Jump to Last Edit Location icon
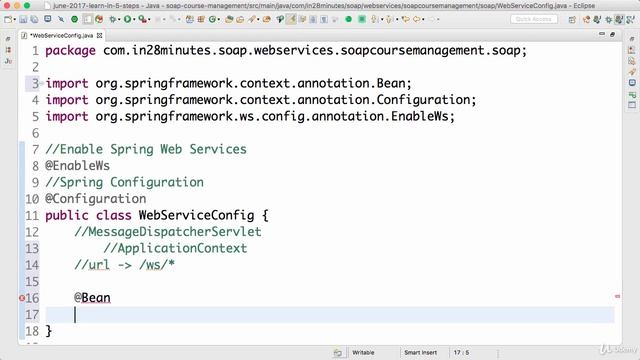640x360 pixels. 405,19
